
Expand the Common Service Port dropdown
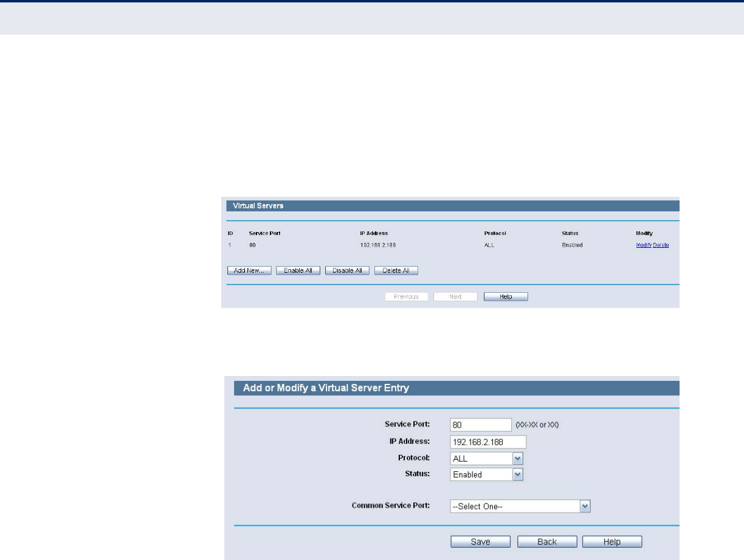(520, 506)
